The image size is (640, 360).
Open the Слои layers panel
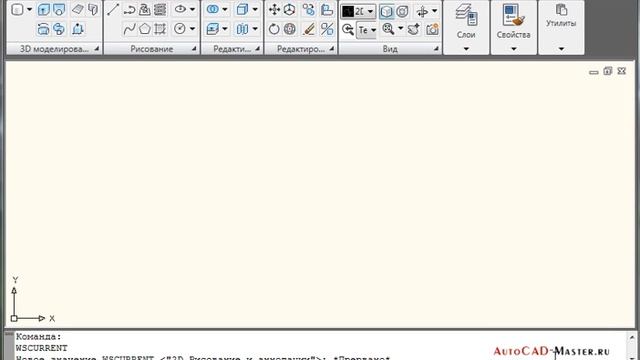466,27
